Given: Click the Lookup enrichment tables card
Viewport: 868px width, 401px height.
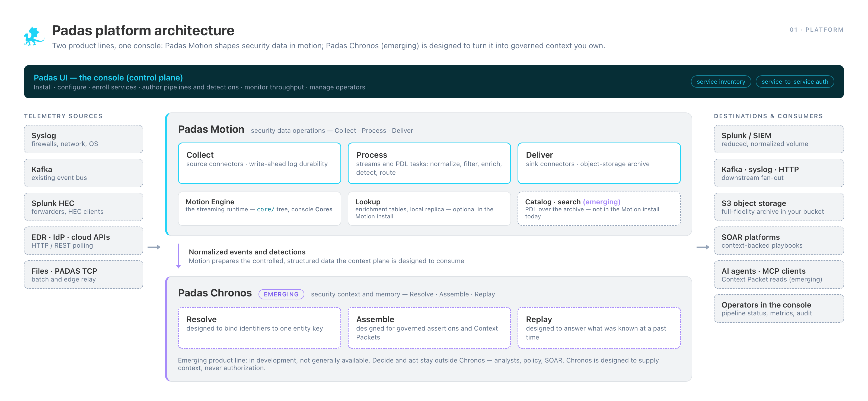Looking at the screenshot, I should click(x=429, y=209).
